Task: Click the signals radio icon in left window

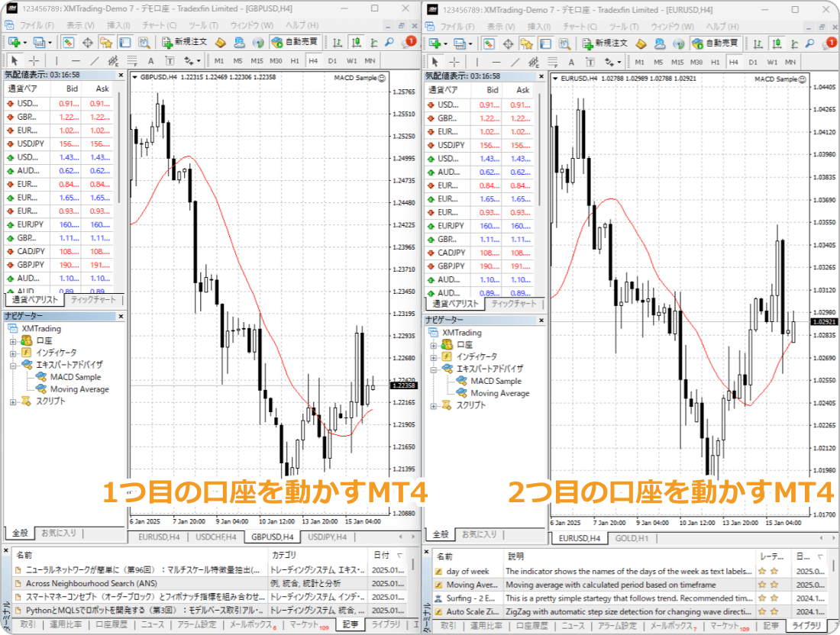Action: (x=257, y=42)
